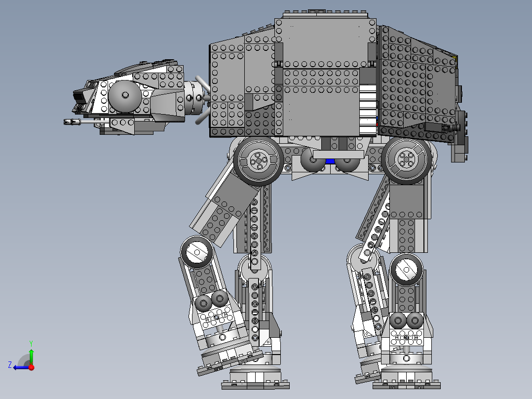The height and width of the screenshot is (399, 532).
Task: Select the rear hip wheel joint
Action: pos(406,160)
